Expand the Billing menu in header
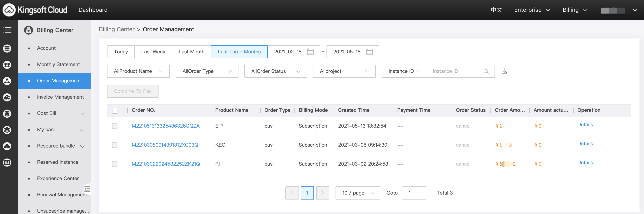644x214 pixels. click(575, 10)
